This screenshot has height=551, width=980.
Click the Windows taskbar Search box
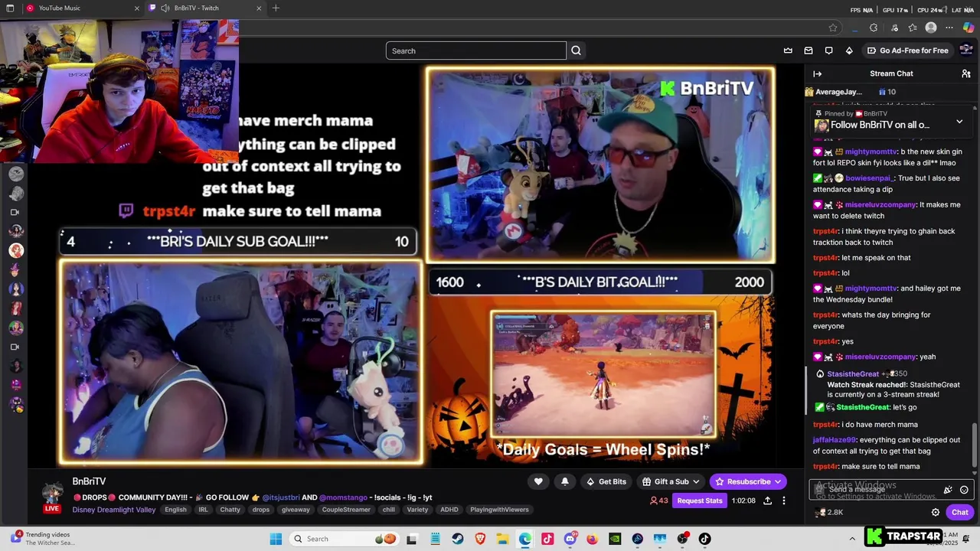(x=345, y=539)
